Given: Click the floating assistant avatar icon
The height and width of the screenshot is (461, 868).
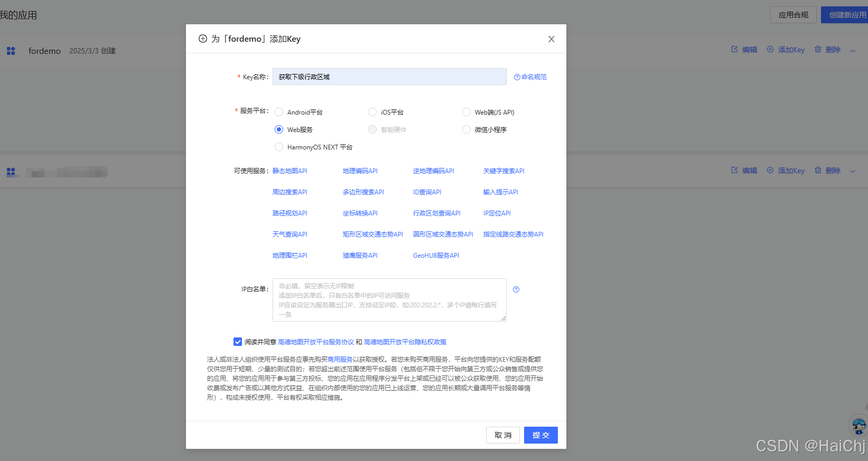Looking at the screenshot, I should tap(859, 426).
